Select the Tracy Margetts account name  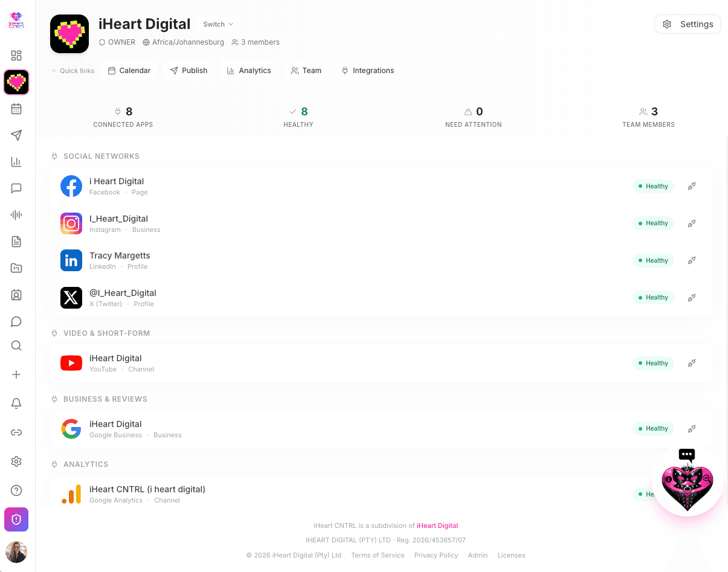pyautogui.click(x=120, y=255)
